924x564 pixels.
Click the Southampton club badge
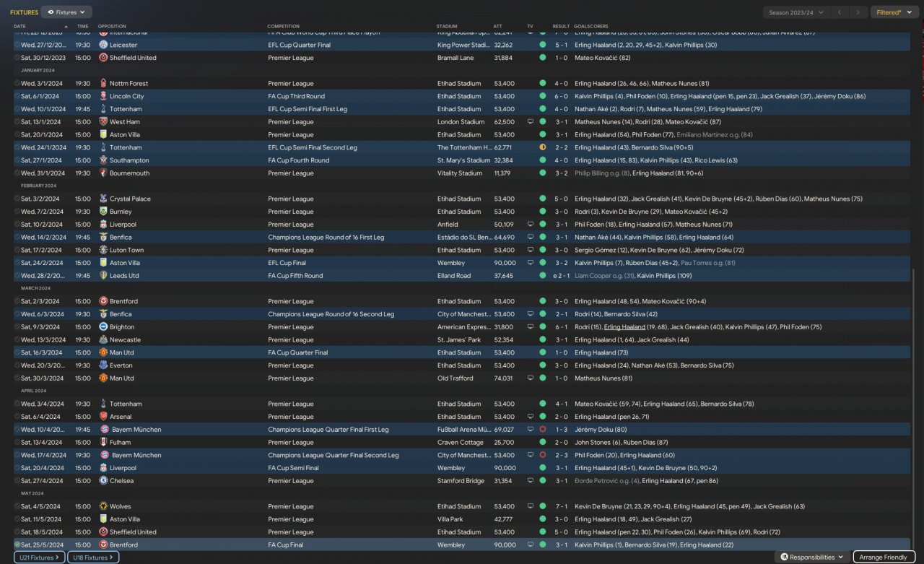click(103, 160)
